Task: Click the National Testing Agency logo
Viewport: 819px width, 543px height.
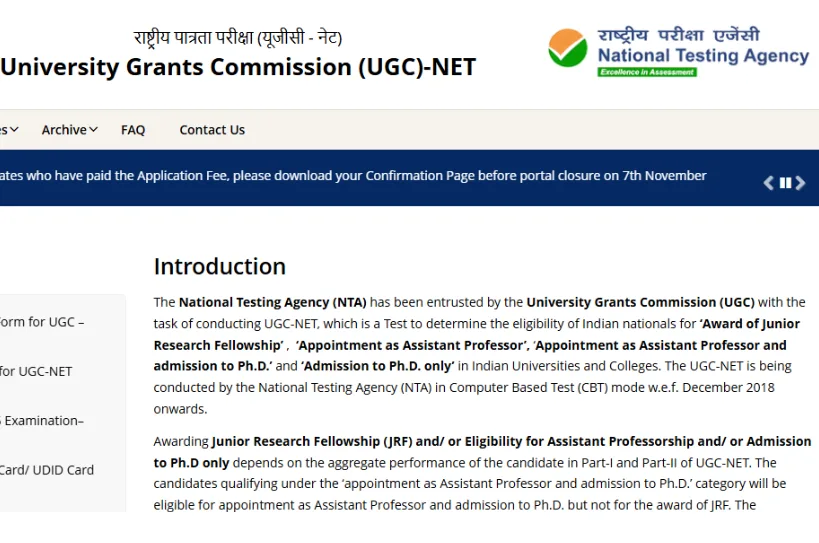Action: (678, 52)
